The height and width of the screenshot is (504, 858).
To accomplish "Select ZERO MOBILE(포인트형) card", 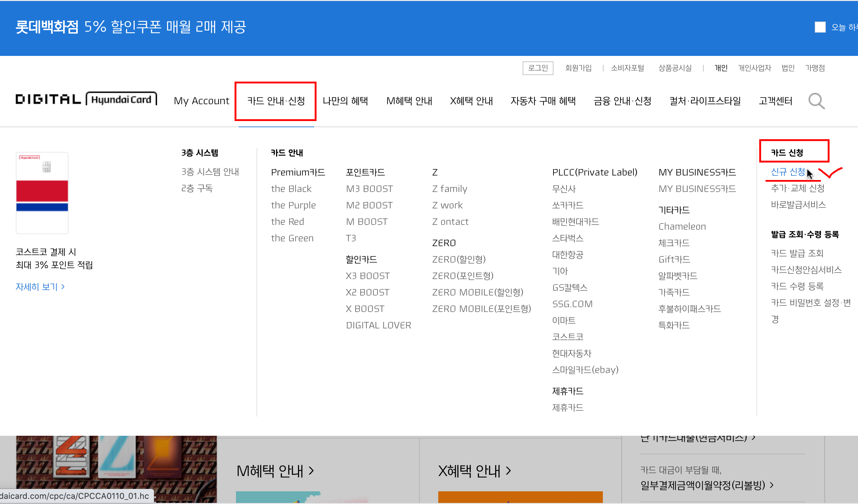I will [x=481, y=309].
